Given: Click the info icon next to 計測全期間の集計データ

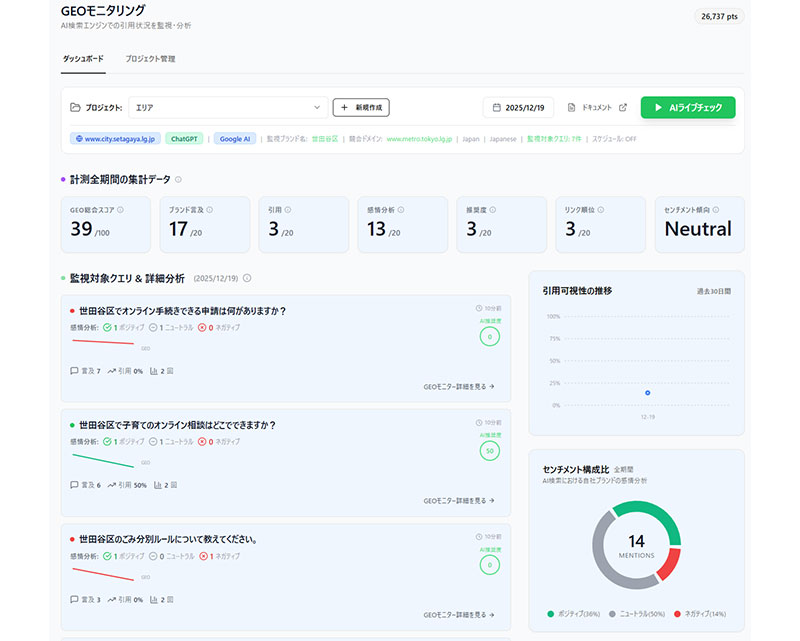Looking at the screenshot, I should (x=178, y=180).
